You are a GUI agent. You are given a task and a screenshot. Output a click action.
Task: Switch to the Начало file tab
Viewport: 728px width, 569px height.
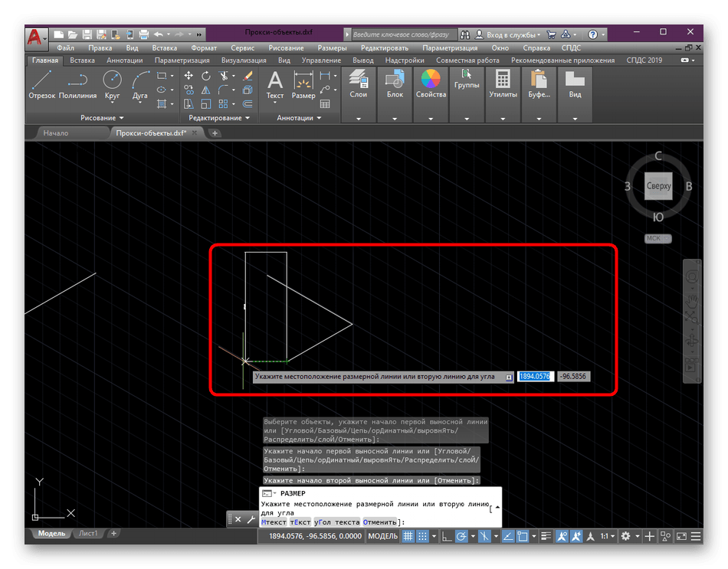click(x=56, y=133)
